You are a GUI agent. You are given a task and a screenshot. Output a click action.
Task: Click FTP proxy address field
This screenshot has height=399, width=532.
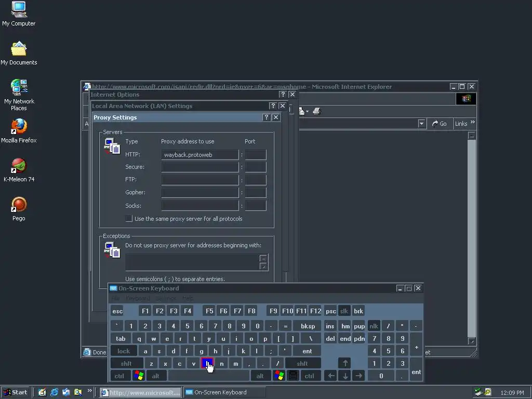pos(200,179)
